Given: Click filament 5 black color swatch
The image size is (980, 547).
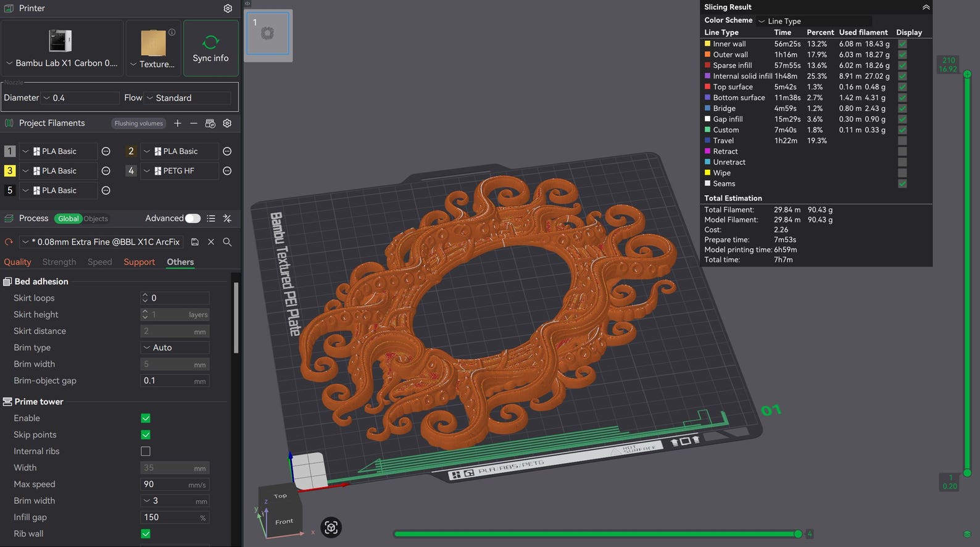Looking at the screenshot, I should (9, 190).
